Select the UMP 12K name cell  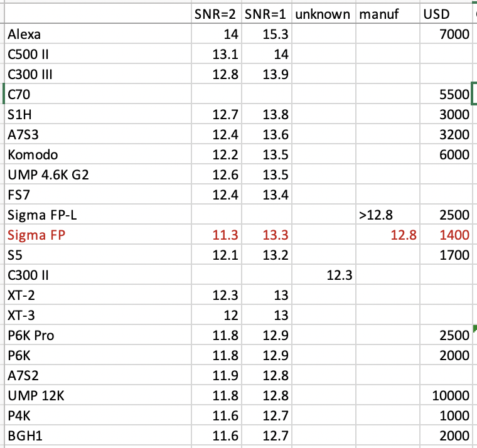pyautogui.click(x=98, y=395)
